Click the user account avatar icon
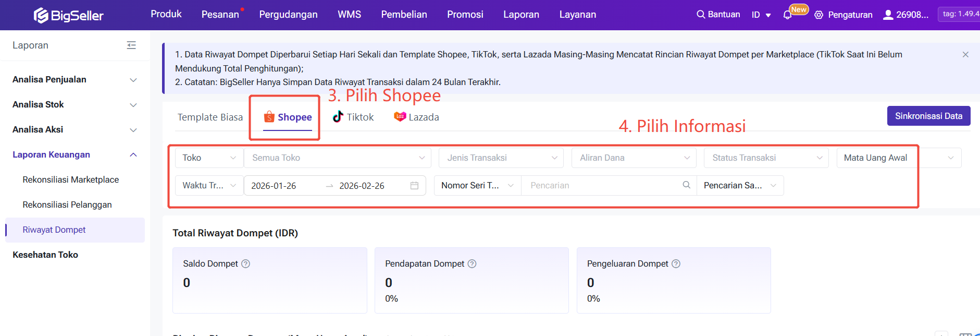 tap(888, 15)
